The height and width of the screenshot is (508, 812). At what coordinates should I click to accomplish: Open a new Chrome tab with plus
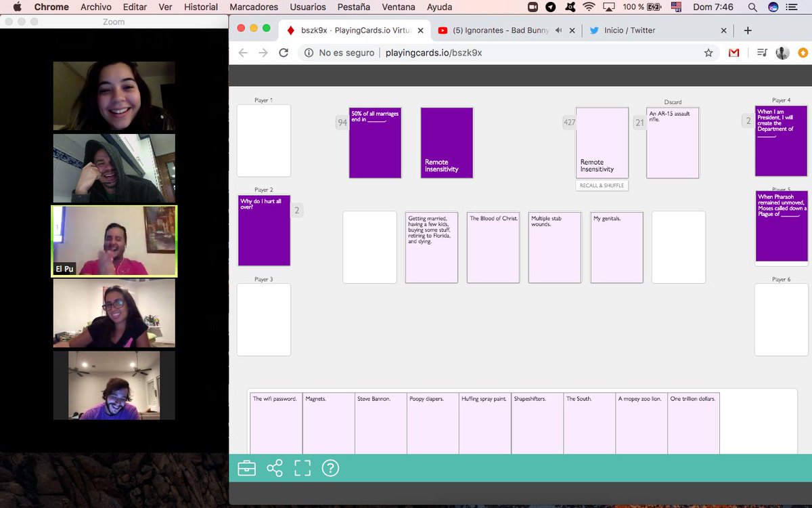click(x=748, y=30)
